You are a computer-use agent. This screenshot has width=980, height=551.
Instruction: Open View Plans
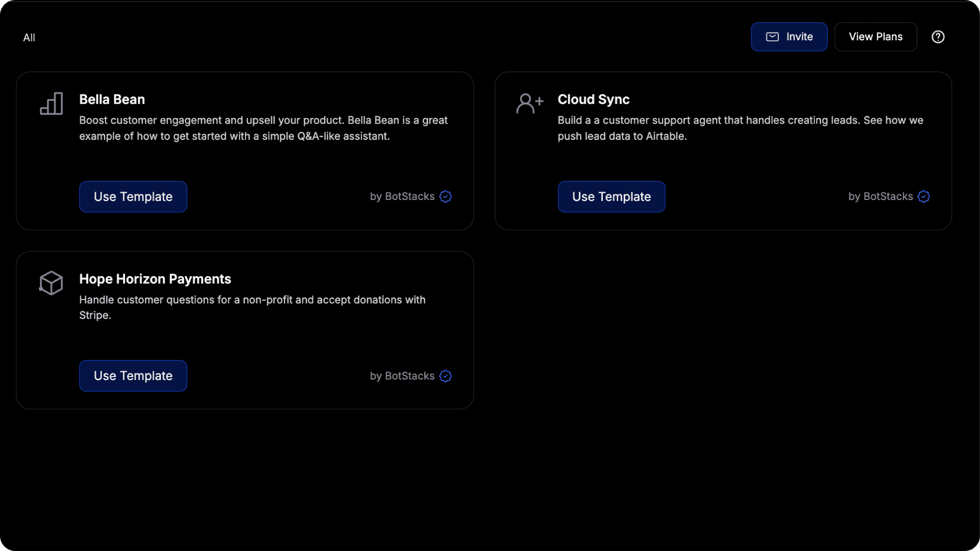pyautogui.click(x=875, y=37)
